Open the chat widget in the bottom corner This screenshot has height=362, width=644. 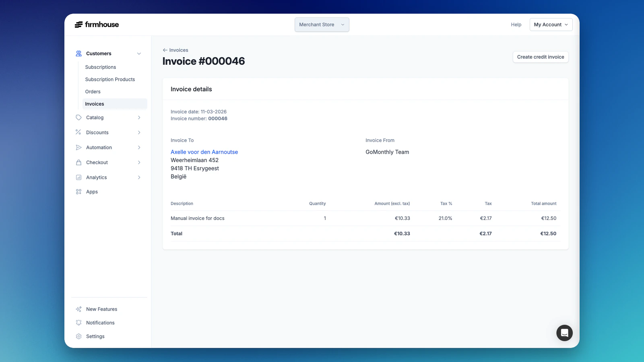click(x=564, y=333)
